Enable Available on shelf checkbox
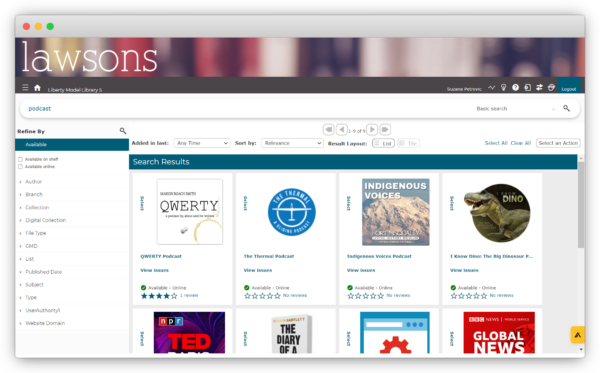This screenshot has width=600, height=373. [x=21, y=159]
